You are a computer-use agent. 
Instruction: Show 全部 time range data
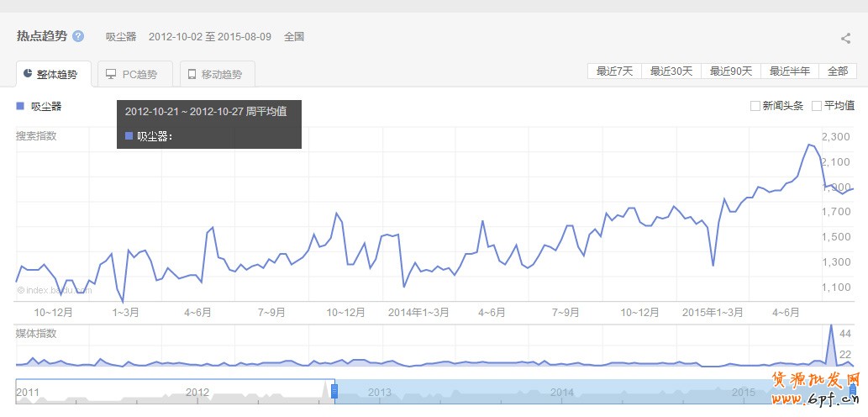tap(837, 71)
